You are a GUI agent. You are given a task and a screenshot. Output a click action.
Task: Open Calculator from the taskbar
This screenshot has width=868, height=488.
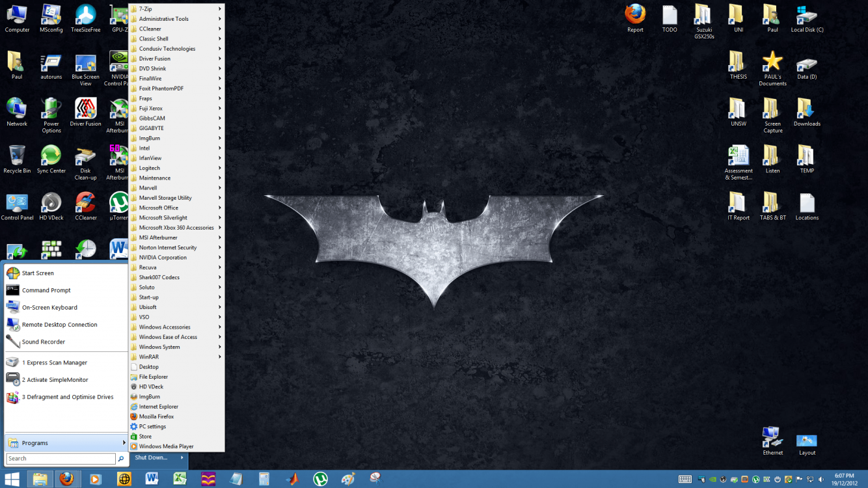[x=264, y=479]
